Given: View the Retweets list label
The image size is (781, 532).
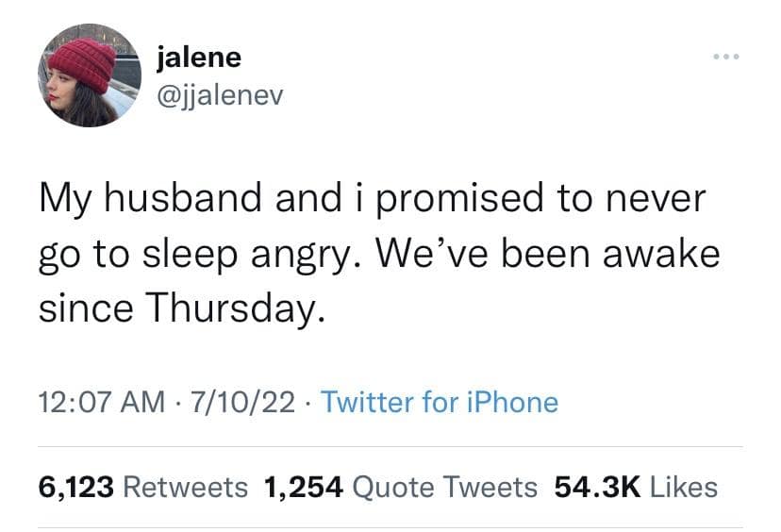Looking at the screenshot, I should coord(186,487).
